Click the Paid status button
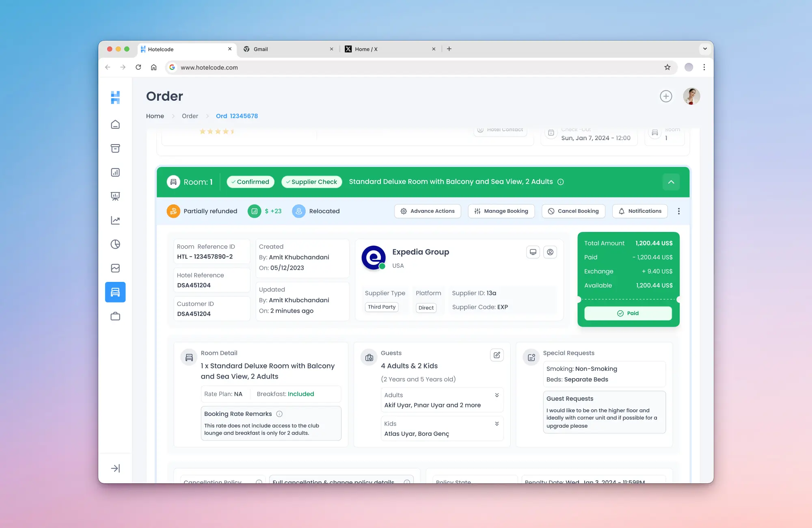 coord(628,313)
